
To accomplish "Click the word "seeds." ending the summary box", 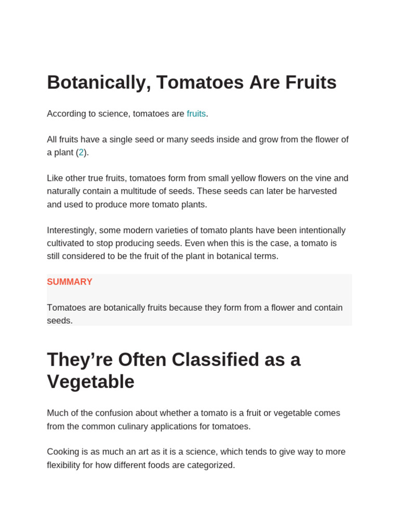I will 60,321.
